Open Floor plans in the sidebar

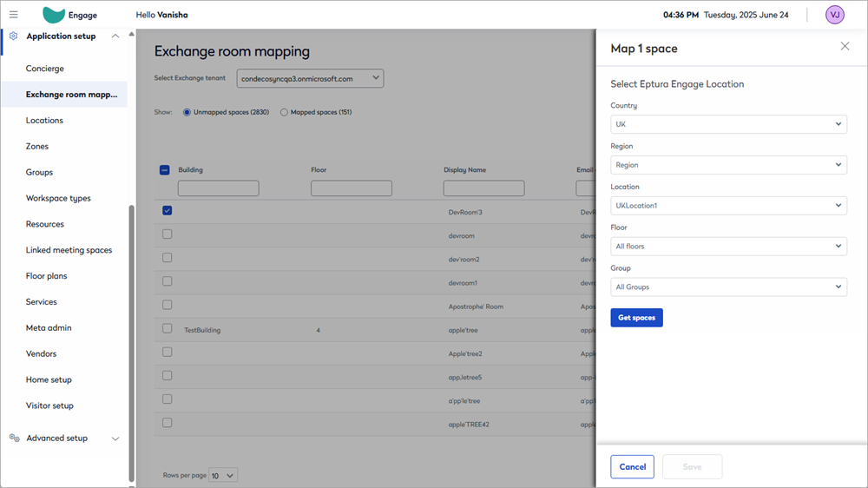tap(47, 276)
